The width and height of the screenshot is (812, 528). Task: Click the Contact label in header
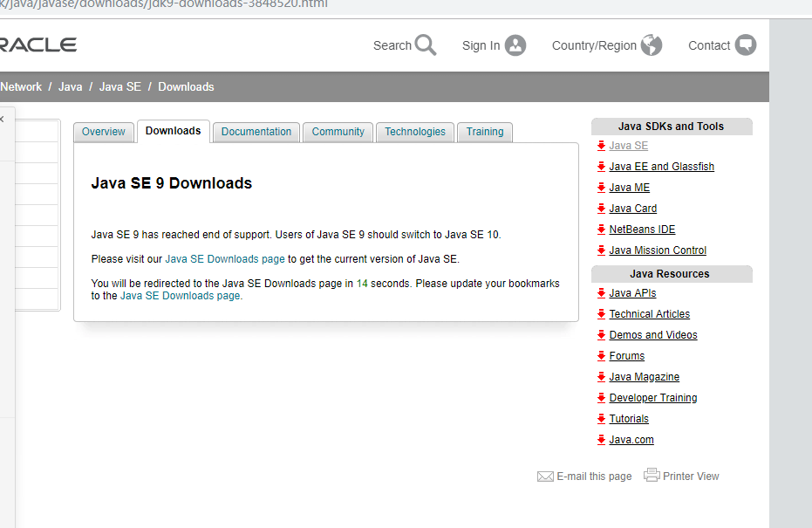tap(709, 45)
